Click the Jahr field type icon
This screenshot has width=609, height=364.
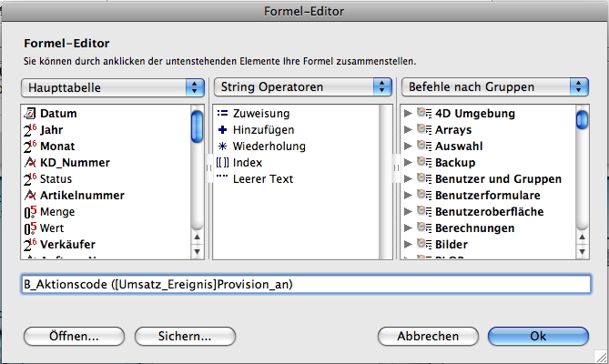coord(29,130)
